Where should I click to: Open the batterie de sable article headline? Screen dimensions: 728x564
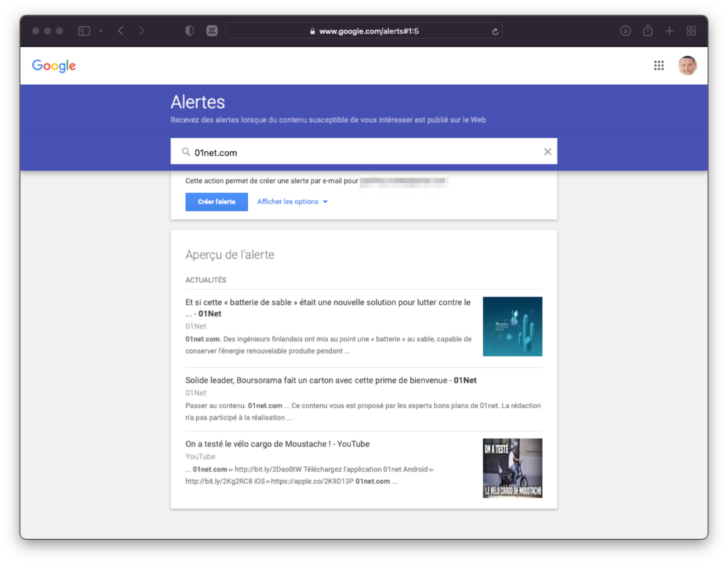pos(328,308)
